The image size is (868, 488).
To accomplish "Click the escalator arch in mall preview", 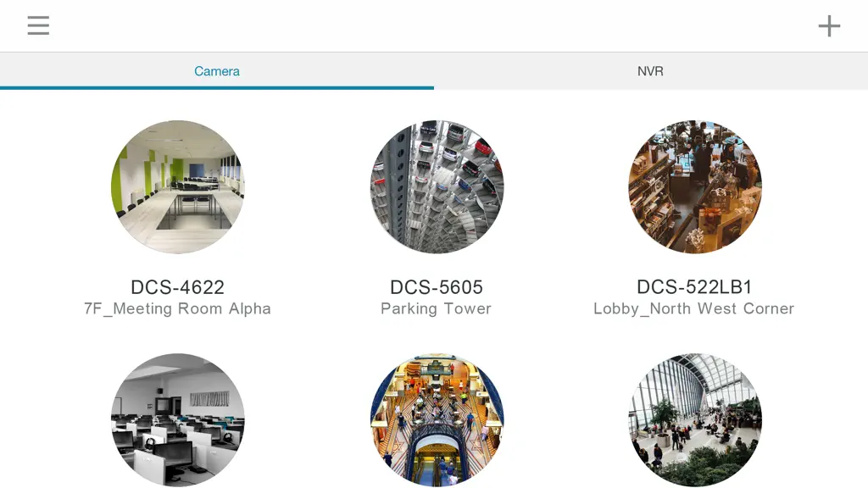I will coord(437,457).
